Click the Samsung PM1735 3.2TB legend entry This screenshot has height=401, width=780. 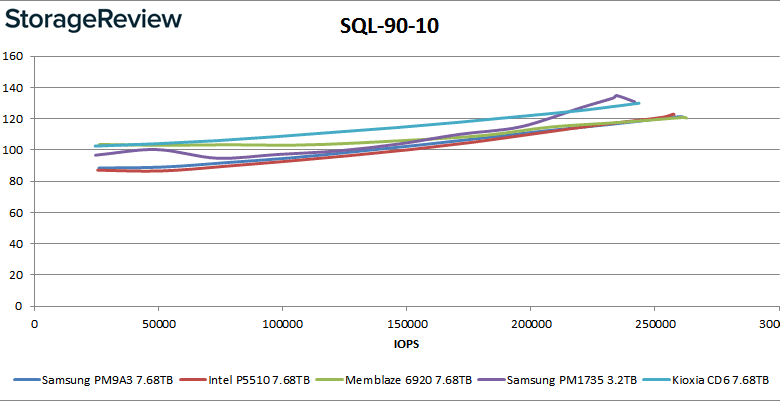557,381
